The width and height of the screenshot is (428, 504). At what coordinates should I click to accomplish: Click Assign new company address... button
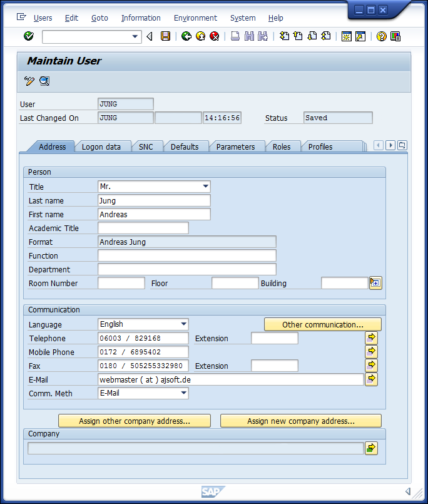tap(301, 421)
